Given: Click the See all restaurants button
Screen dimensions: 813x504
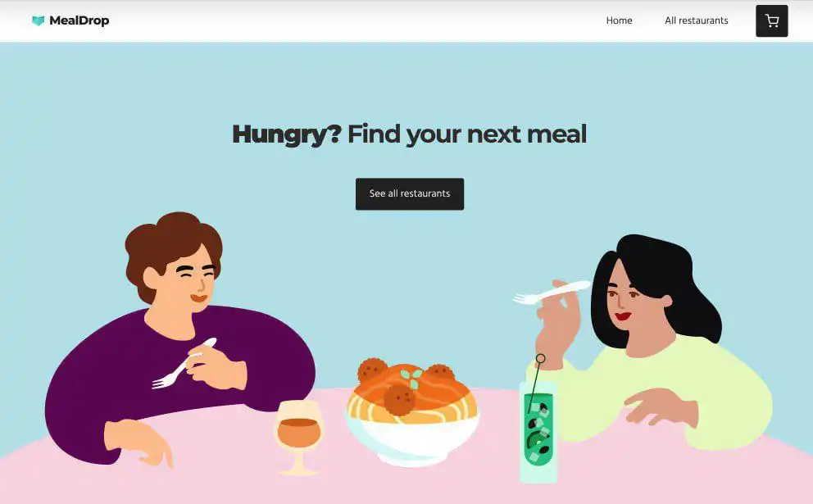Looking at the screenshot, I should click(x=410, y=194).
